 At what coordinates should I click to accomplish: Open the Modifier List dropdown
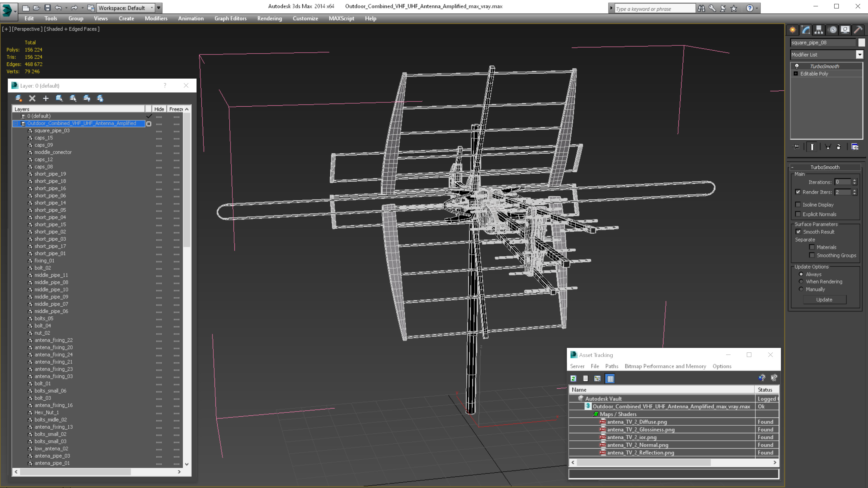pyautogui.click(x=860, y=55)
